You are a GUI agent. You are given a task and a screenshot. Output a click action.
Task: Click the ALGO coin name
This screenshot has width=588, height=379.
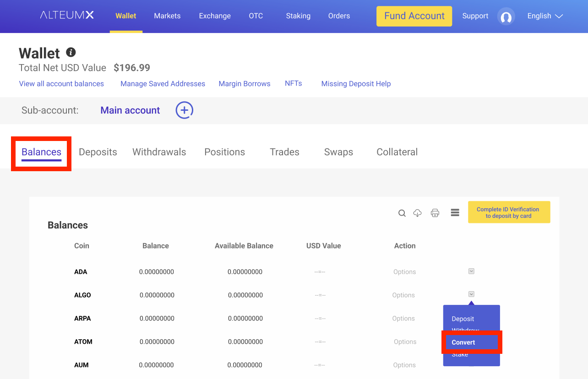pyautogui.click(x=82, y=295)
